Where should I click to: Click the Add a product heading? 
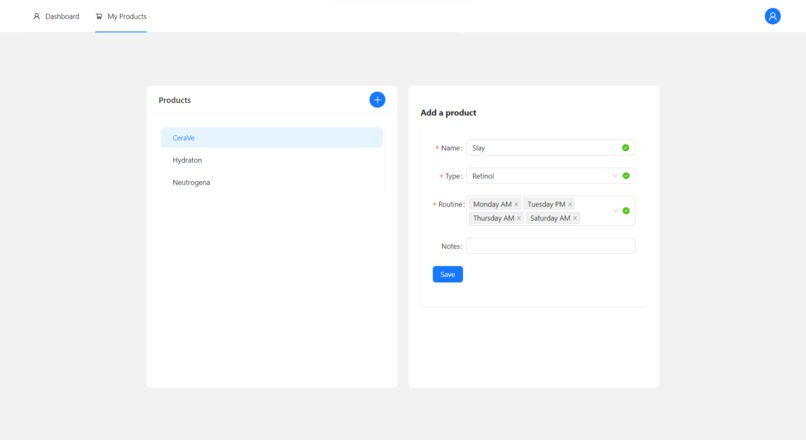(x=448, y=113)
